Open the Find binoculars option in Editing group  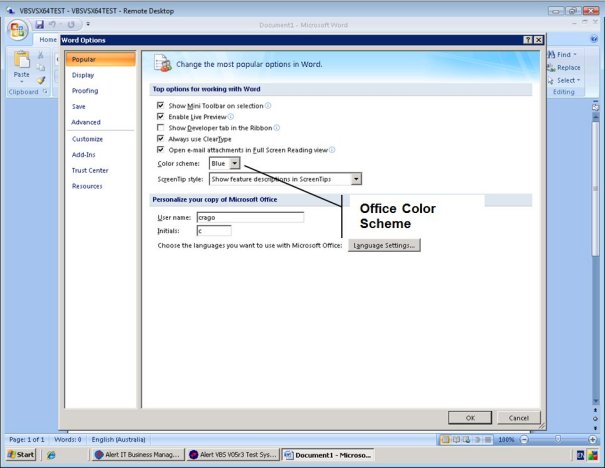tap(562, 55)
